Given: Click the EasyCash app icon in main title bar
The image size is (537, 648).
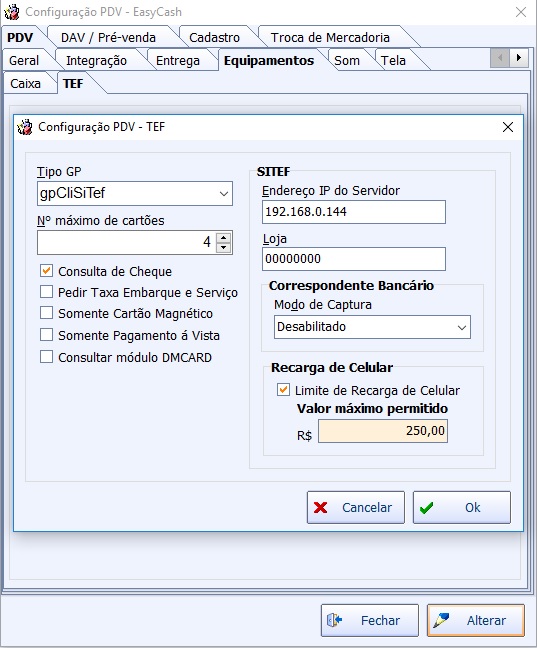Looking at the screenshot, I should (x=12, y=12).
